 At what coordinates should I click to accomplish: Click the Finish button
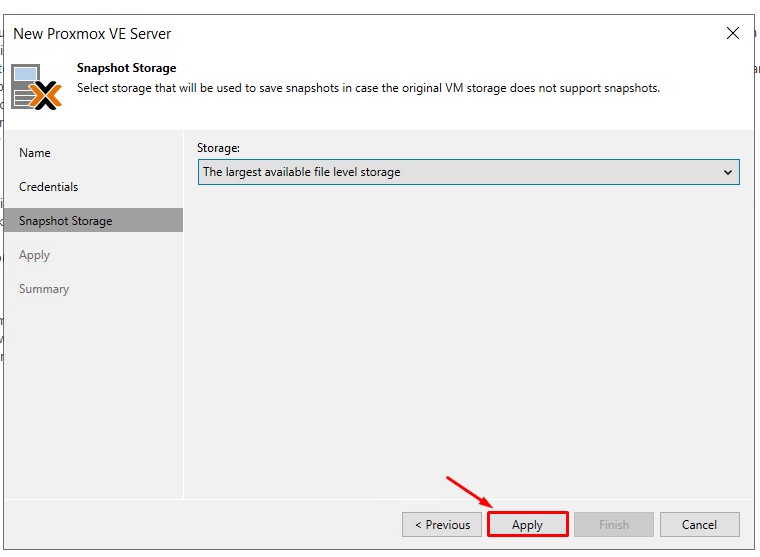614,524
